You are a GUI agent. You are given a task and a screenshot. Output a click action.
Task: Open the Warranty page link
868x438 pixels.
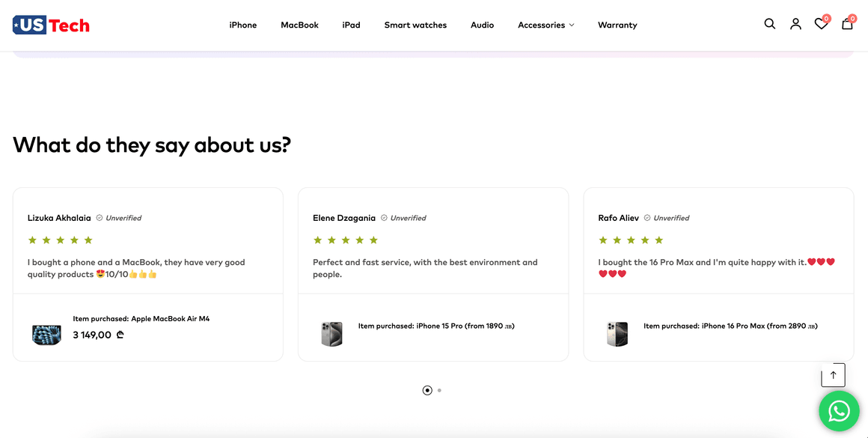(617, 25)
